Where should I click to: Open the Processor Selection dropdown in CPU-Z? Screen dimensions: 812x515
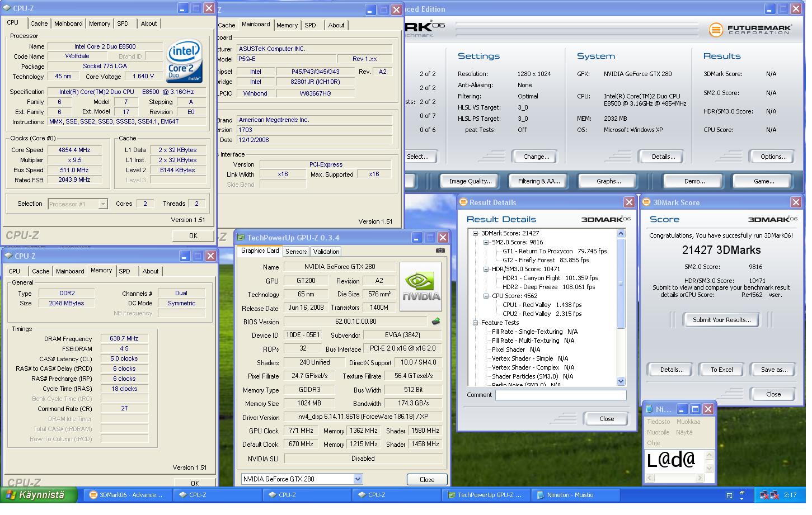pyautogui.click(x=103, y=204)
